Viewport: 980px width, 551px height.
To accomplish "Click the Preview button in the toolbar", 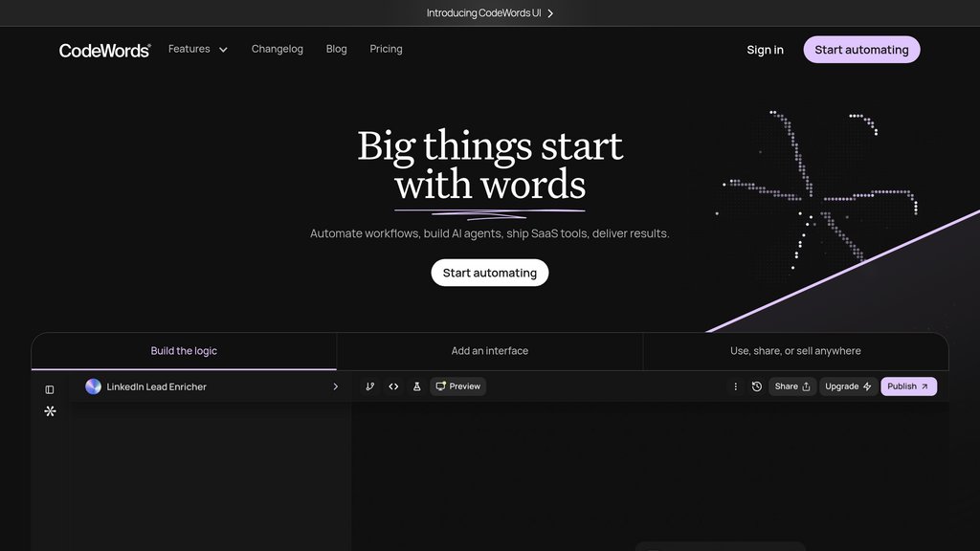I will [457, 386].
